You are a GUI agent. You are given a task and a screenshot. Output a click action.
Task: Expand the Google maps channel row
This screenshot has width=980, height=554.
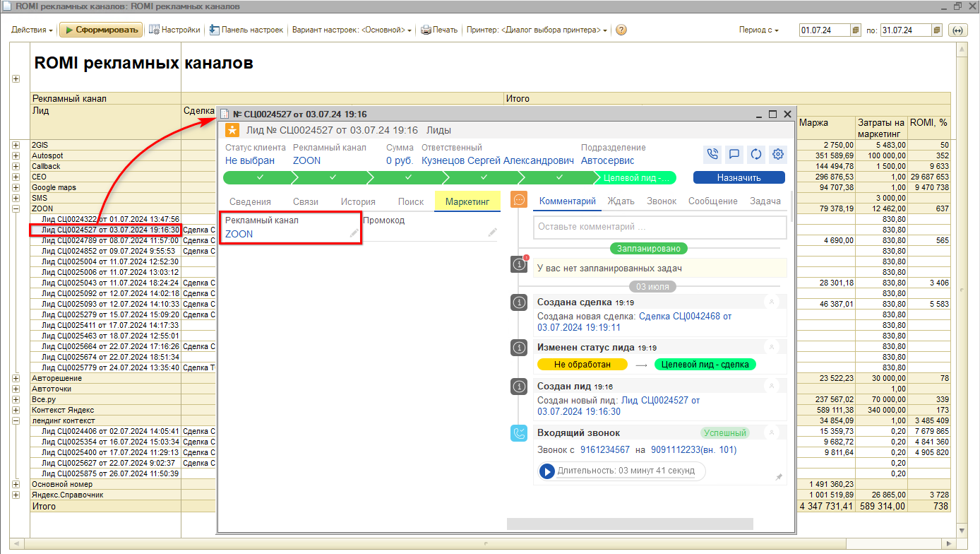[16, 187]
